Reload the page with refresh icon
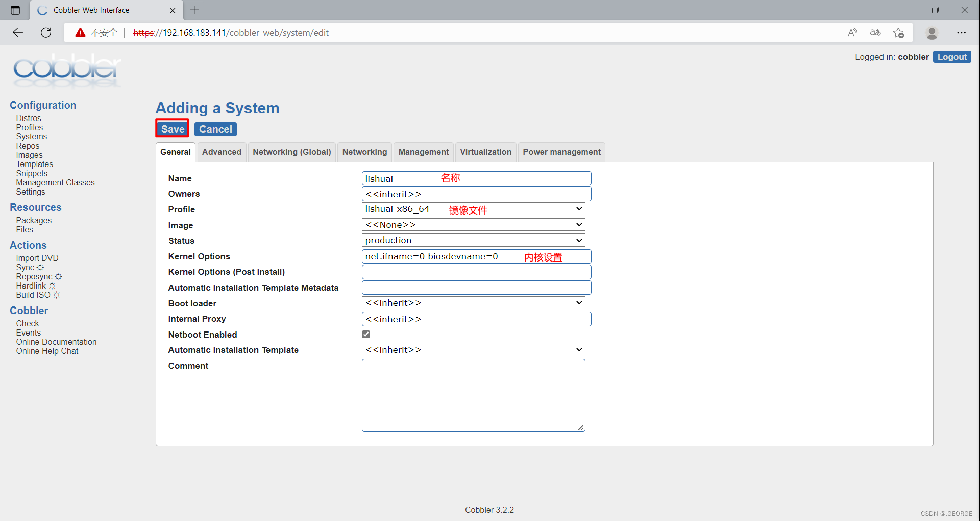 [x=46, y=33]
